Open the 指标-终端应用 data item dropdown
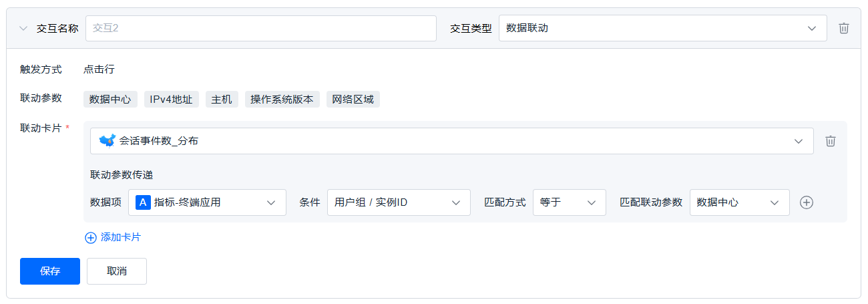868x304 pixels. point(207,202)
